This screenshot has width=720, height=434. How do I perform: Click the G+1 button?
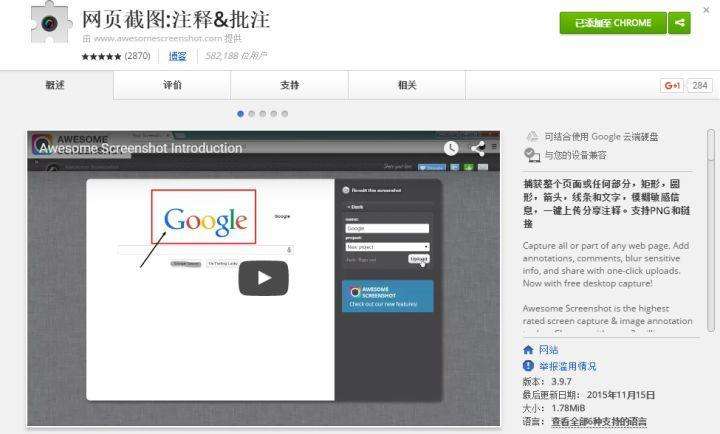click(672, 85)
